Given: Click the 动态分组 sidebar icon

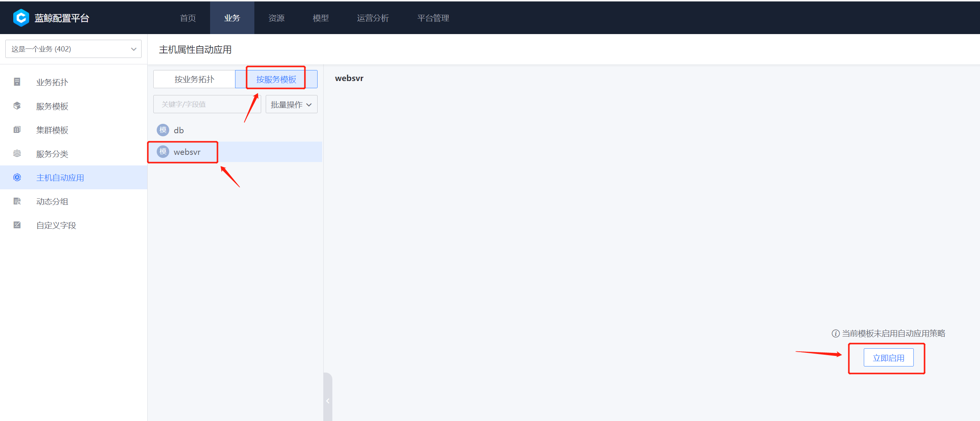Looking at the screenshot, I should pyautogui.click(x=17, y=201).
